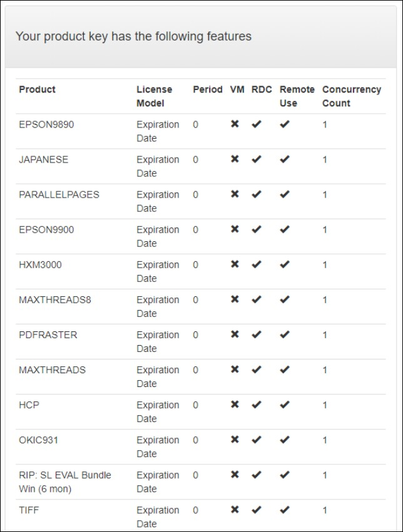Click the Period column header

pos(207,89)
